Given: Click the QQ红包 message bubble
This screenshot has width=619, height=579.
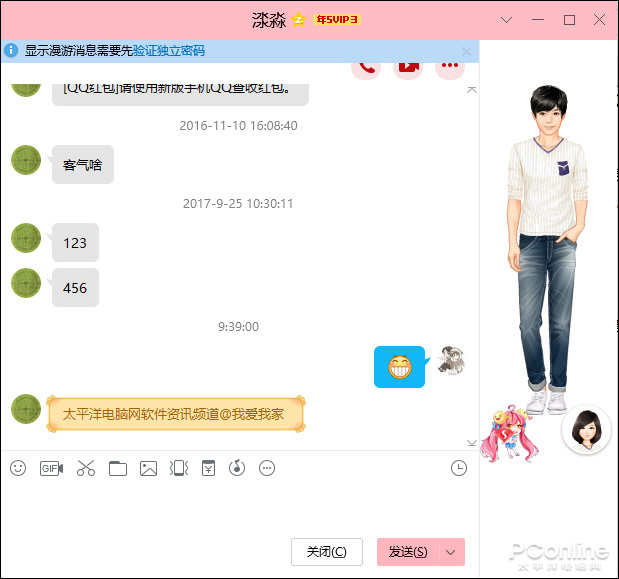Looking at the screenshot, I should [180, 94].
